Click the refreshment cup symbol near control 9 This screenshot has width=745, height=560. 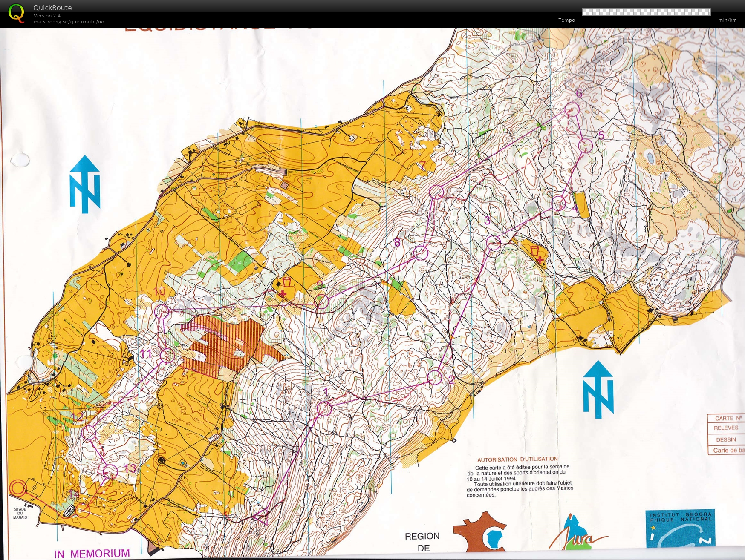(286, 282)
